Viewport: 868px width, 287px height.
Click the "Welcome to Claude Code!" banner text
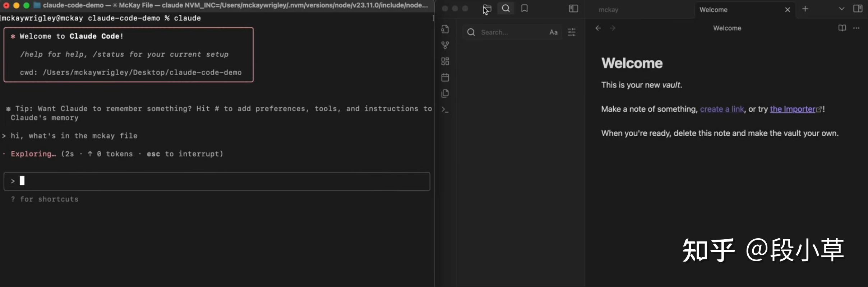pyautogui.click(x=71, y=36)
